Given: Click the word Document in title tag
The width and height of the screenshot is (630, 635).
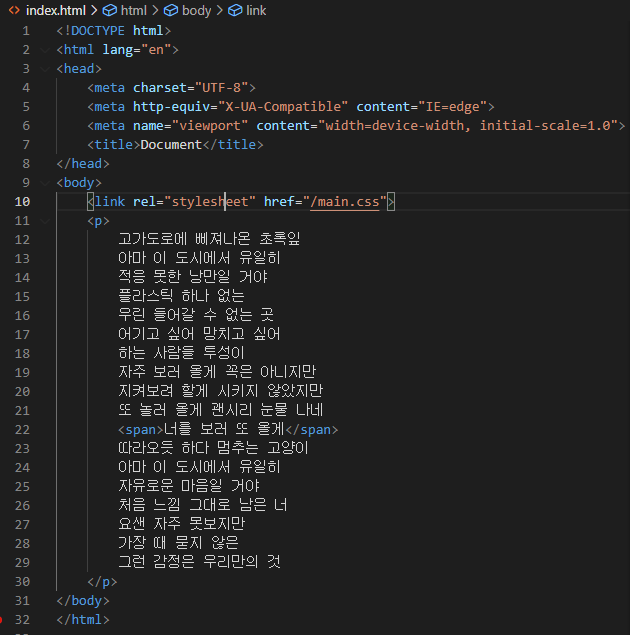Looking at the screenshot, I should coord(171,145).
